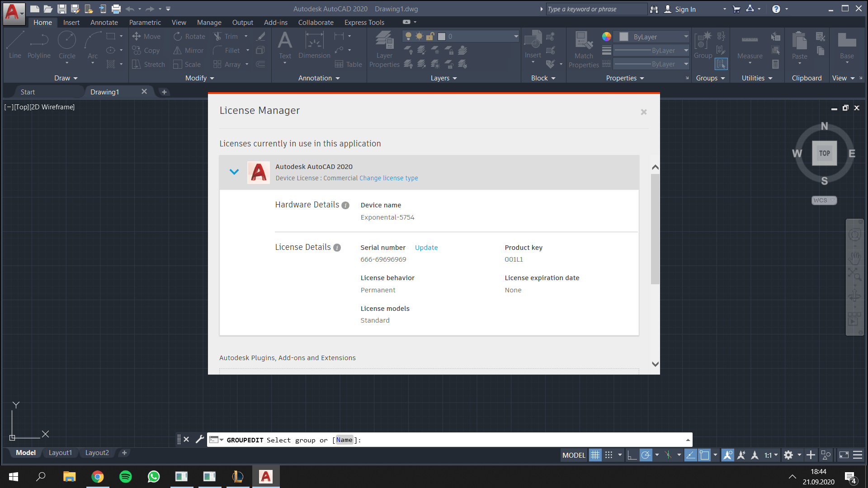The height and width of the screenshot is (488, 868).
Task: Expand the Draw panel dropdown
Action: click(66, 78)
